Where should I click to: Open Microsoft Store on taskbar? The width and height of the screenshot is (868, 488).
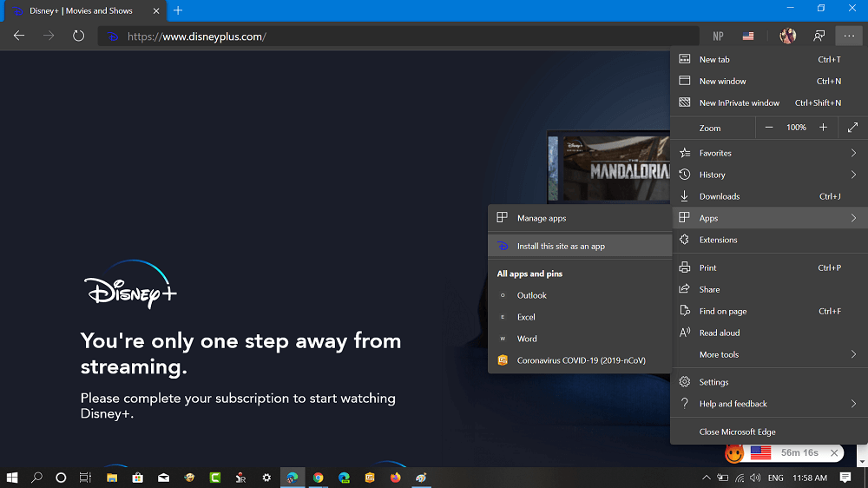point(137,478)
